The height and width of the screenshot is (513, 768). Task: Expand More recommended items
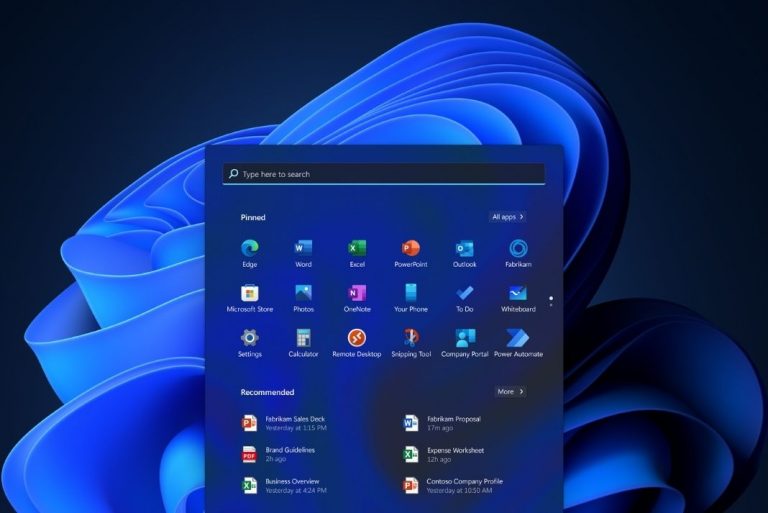[x=510, y=392]
